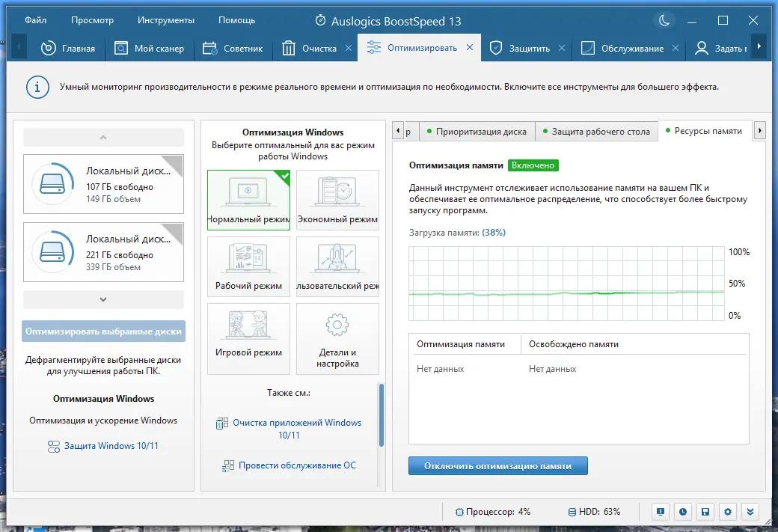Select Экономный режим mode tile
Screen dimensions: 778x532
337,200
